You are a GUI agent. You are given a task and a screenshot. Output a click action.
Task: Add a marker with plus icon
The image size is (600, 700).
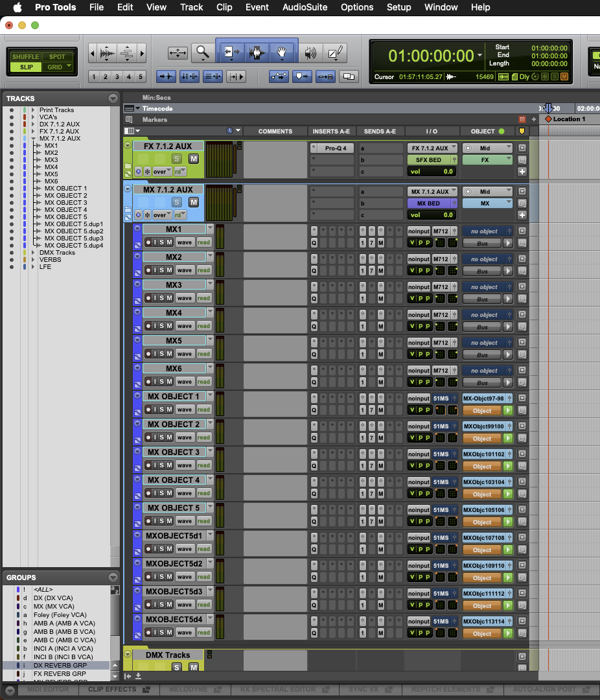[533, 119]
